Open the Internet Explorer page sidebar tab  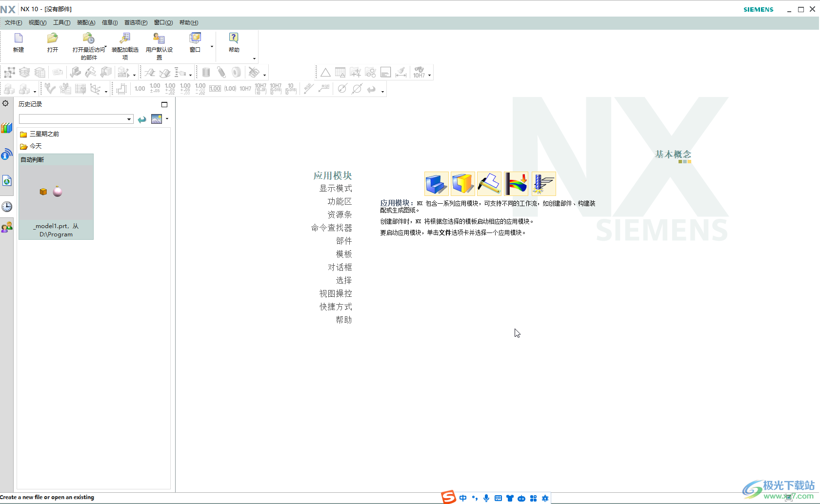click(x=7, y=181)
